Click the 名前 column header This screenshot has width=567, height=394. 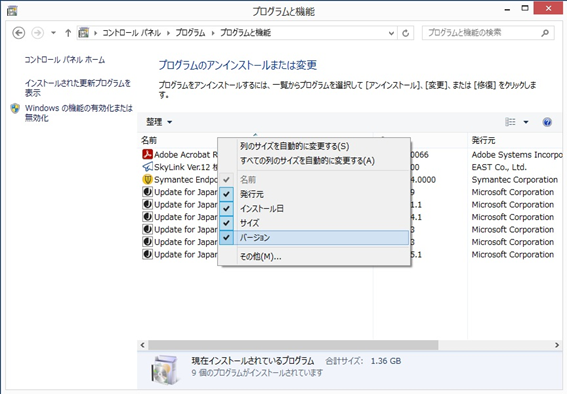coord(149,140)
